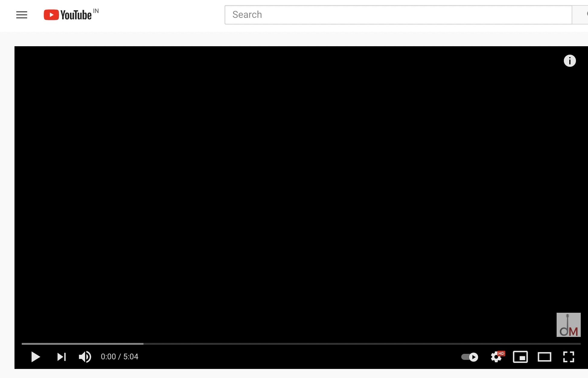Click the video info (i) icon

pos(570,61)
